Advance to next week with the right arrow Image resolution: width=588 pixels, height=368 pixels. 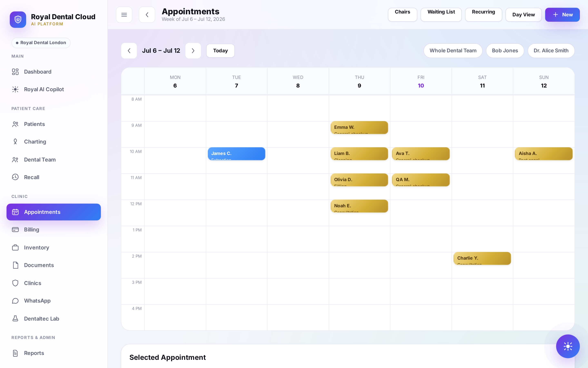(193, 51)
